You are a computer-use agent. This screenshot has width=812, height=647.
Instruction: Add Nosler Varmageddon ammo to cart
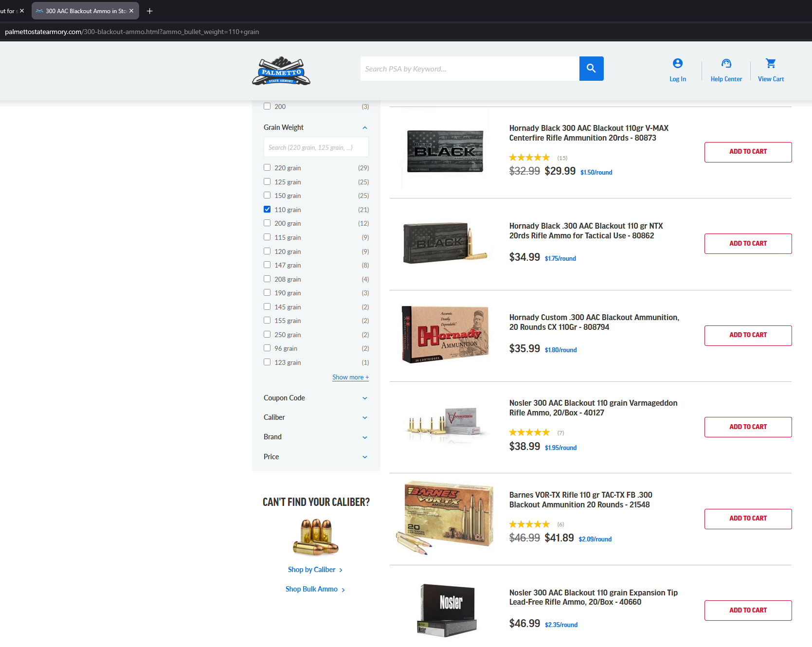pyautogui.click(x=748, y=427)
